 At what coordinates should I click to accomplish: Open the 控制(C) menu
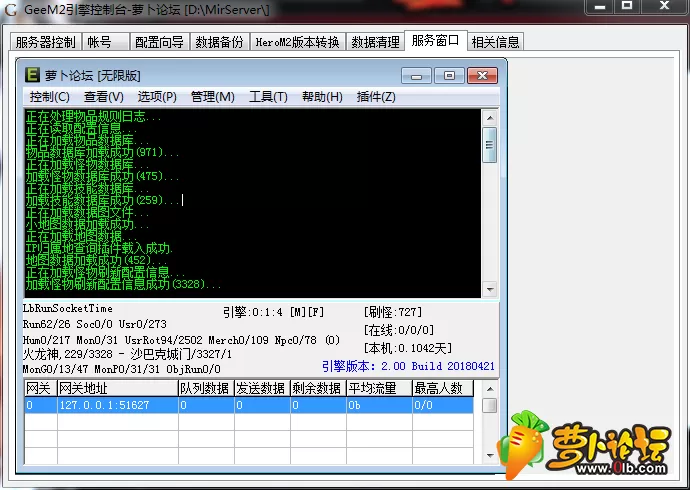[x=49, y=97]
